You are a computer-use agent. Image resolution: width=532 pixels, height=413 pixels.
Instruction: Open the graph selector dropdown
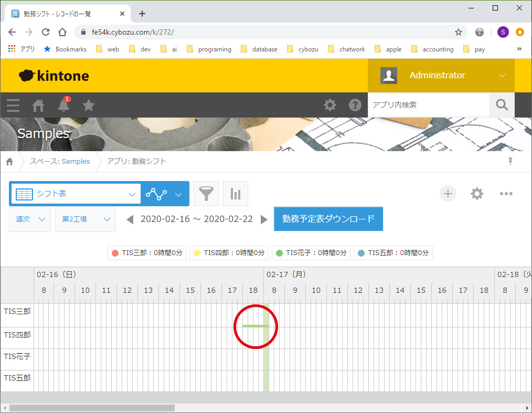click(165, 194)
